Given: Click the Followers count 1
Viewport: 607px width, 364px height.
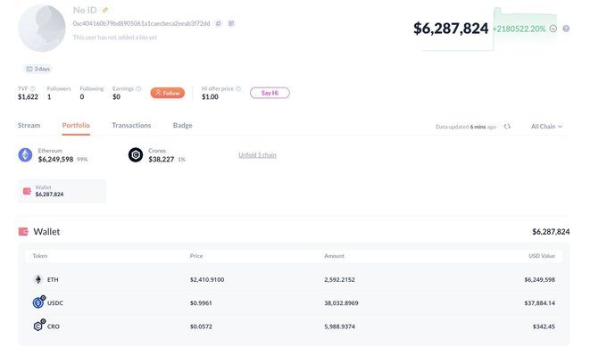Looking at the screenshot, I should pyautogui.click(x=49, y=97).
